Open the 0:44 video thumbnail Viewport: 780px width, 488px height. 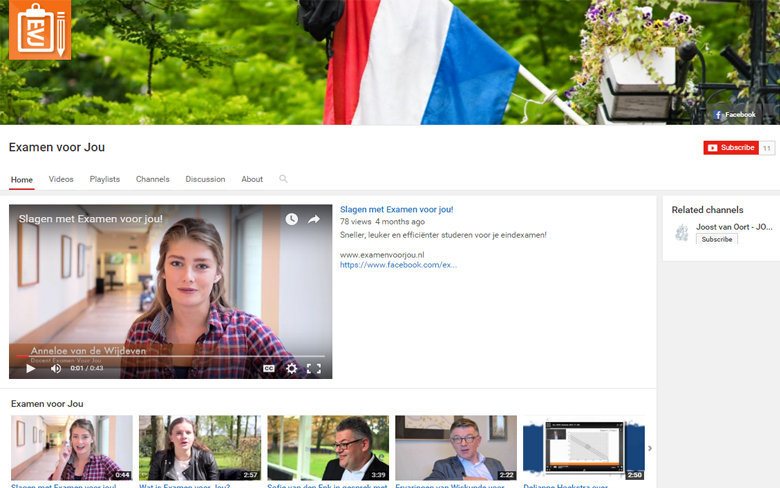pos(72,448)
